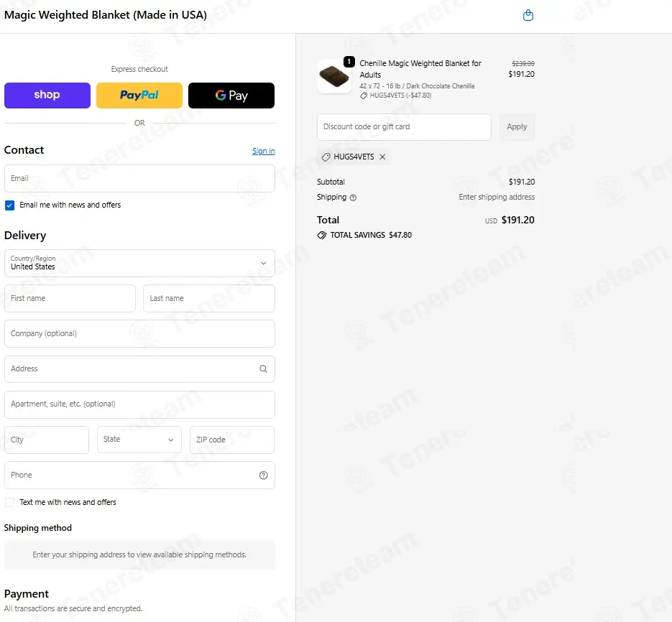
Task: Focus the Email input field
Action: click(139, 178)
